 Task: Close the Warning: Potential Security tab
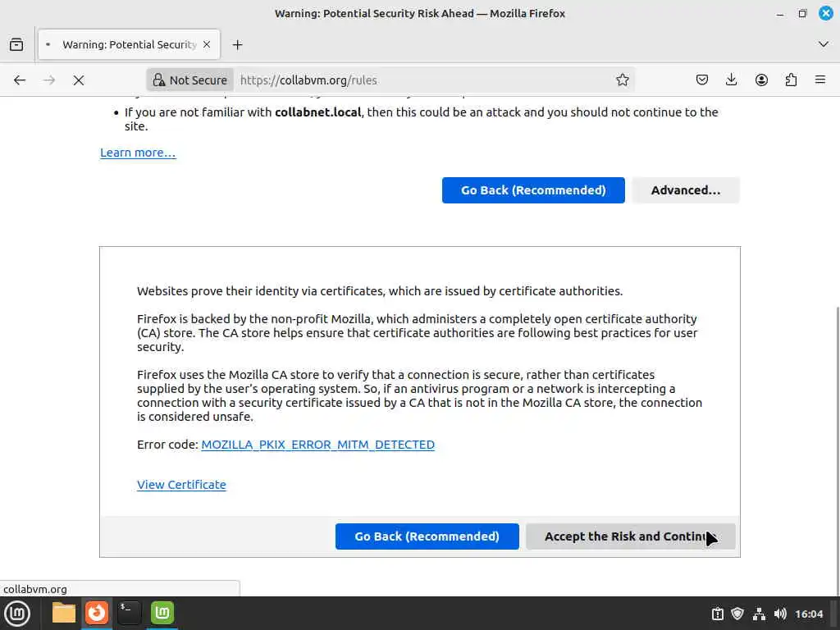pos(207,44)
